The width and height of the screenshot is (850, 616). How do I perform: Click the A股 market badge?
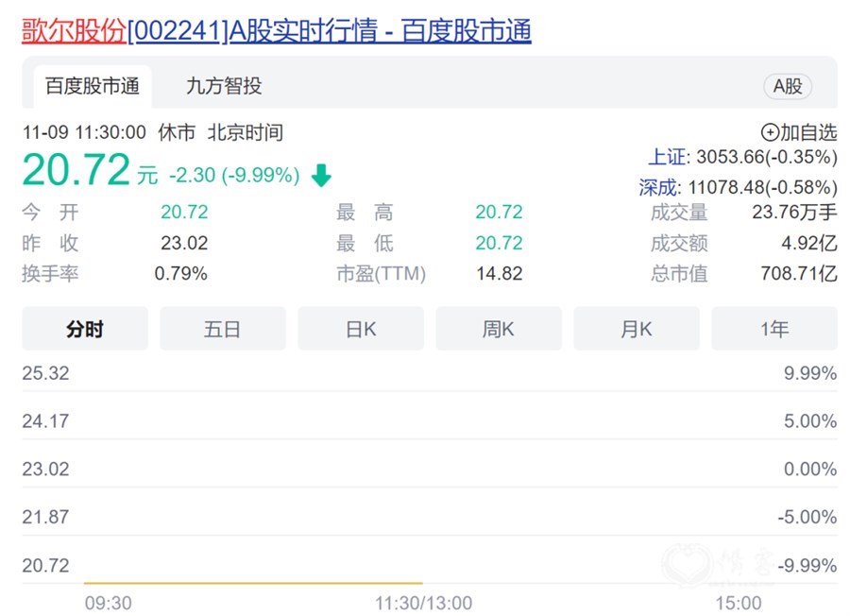tap(787, 86)
